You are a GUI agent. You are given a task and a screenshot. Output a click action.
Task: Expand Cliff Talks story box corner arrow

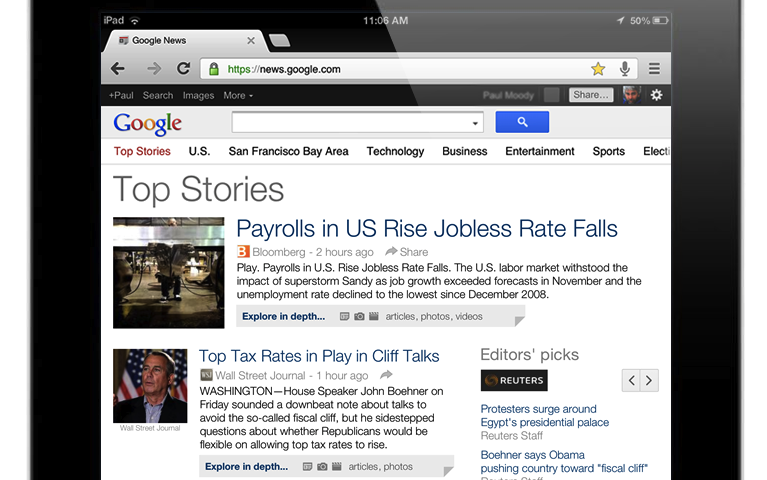pyautogui.click(x=448, y=471)
